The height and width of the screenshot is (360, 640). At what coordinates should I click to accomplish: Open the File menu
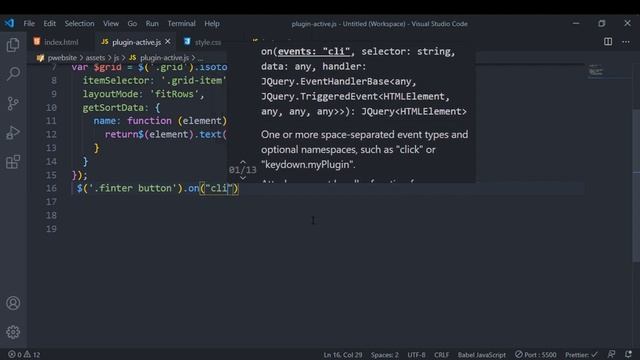pyautogui.click(x=29, y=24)
